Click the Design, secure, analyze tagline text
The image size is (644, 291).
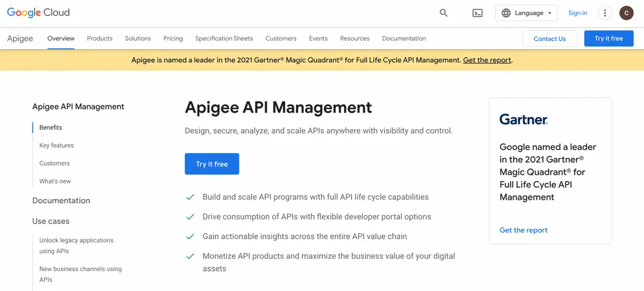tap(318, 131)
